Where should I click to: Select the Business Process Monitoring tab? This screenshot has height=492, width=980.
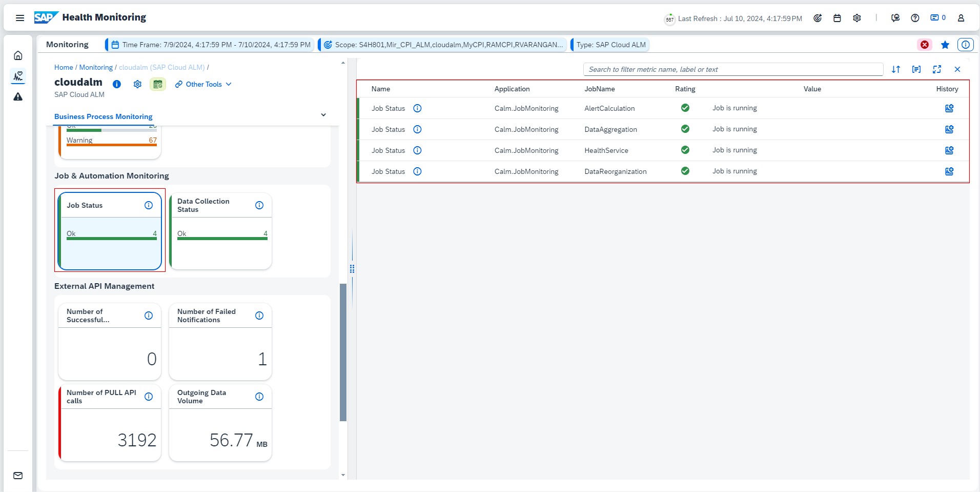(104, 116)
